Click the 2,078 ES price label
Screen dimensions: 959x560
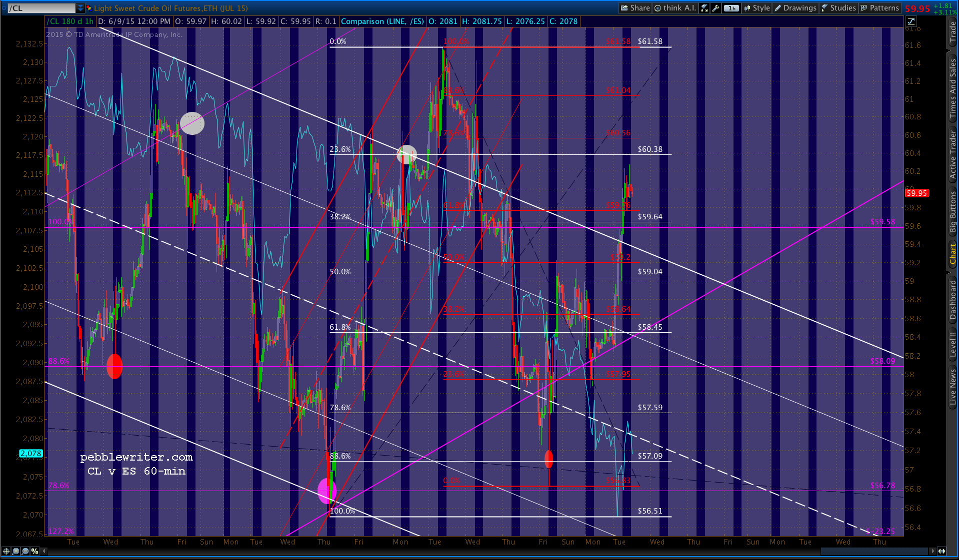coord(31,454)
